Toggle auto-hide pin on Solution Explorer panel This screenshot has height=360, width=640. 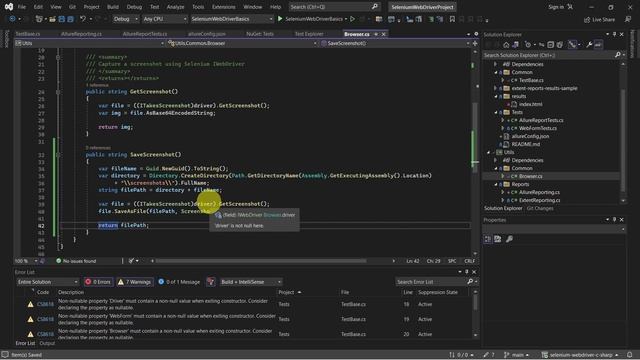[615, 34]
